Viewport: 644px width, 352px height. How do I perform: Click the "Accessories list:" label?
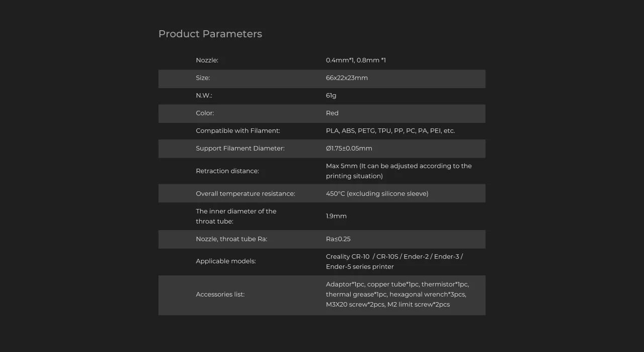220,295
